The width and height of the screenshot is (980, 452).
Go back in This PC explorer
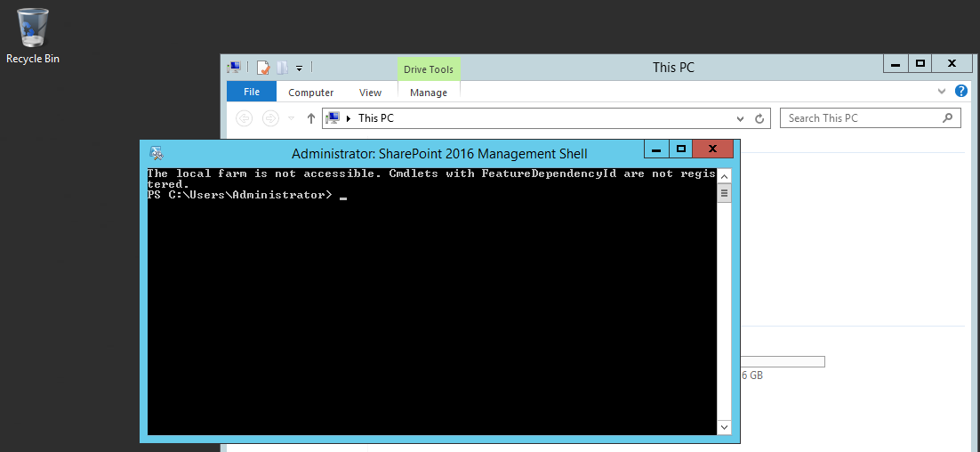244,118
